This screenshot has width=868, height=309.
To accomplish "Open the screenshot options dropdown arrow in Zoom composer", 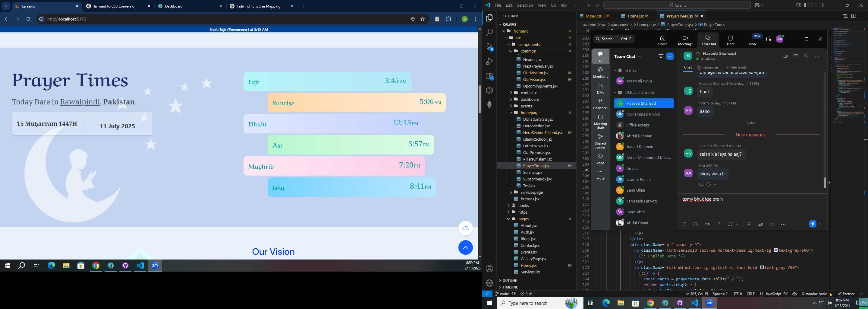I will [737, 224].
